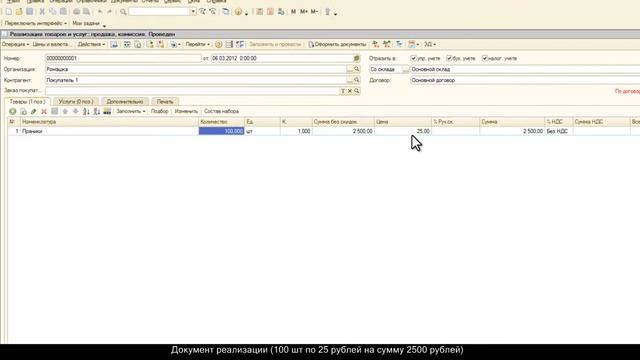This screenshot has height=360, width=640.
Task: Click the orange help icon in document toolbar
Action: pyautogui.click(x=218, y=44)
